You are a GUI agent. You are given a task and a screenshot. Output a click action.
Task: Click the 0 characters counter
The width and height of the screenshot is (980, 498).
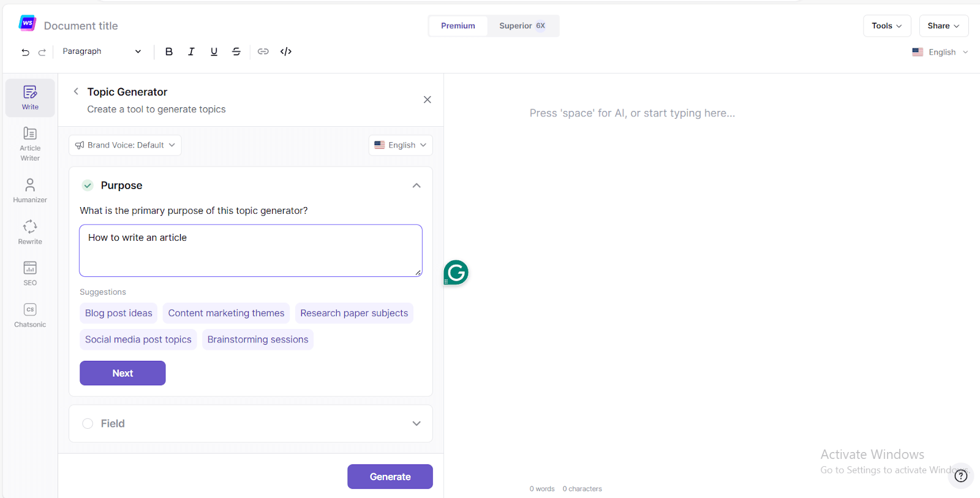tap(582, 489)
